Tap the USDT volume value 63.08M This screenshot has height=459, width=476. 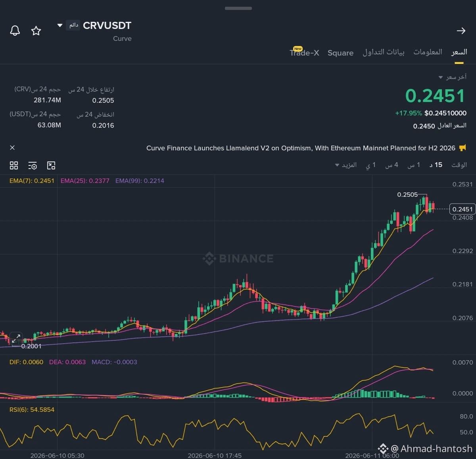49,125
